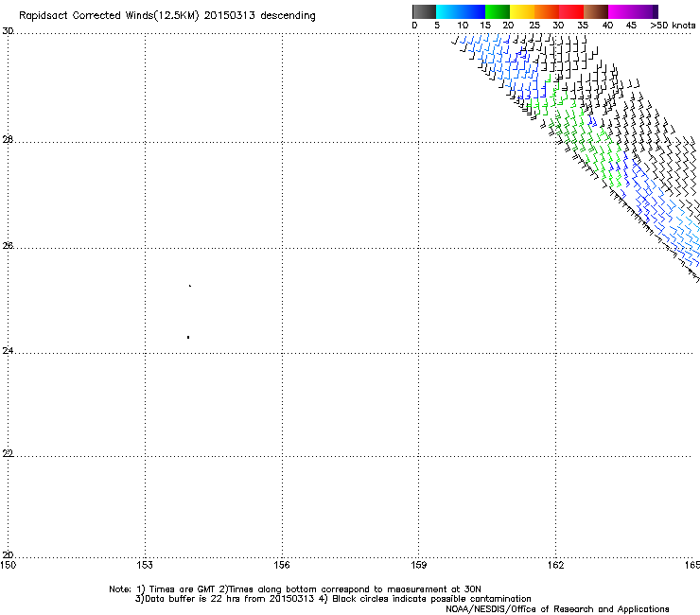Click longitude label '156' on bottom axis
The height and width of the screenshot is (615, 700).
coord(282,566)
